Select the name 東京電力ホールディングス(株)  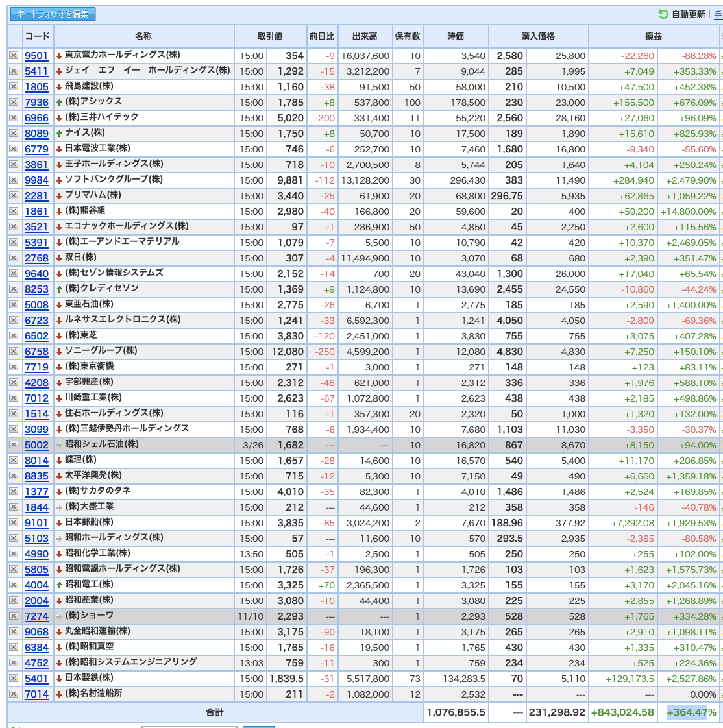coord(123,55)
